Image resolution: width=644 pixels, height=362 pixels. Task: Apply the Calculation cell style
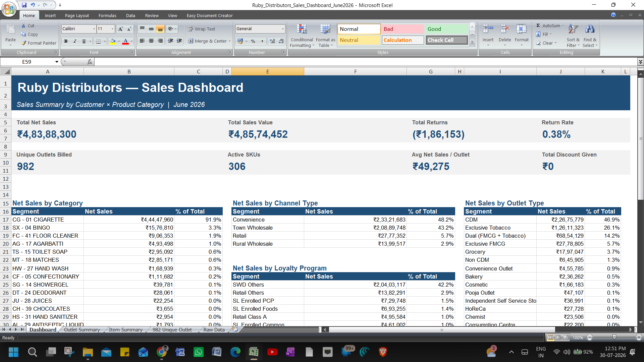(402, 40)
